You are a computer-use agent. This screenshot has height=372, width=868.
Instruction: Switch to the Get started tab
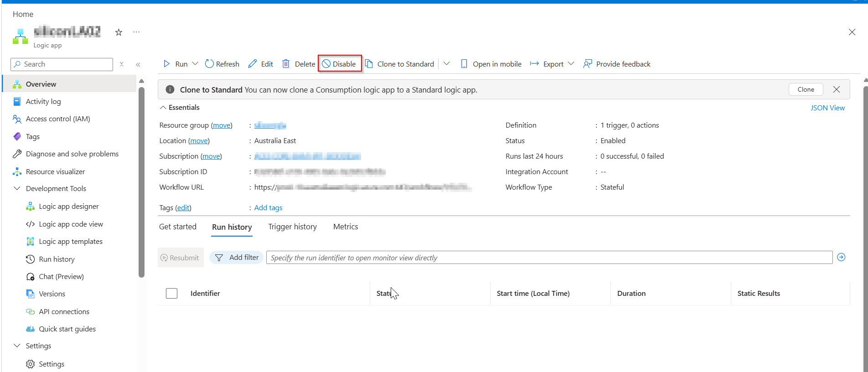(x=178, y=227)
